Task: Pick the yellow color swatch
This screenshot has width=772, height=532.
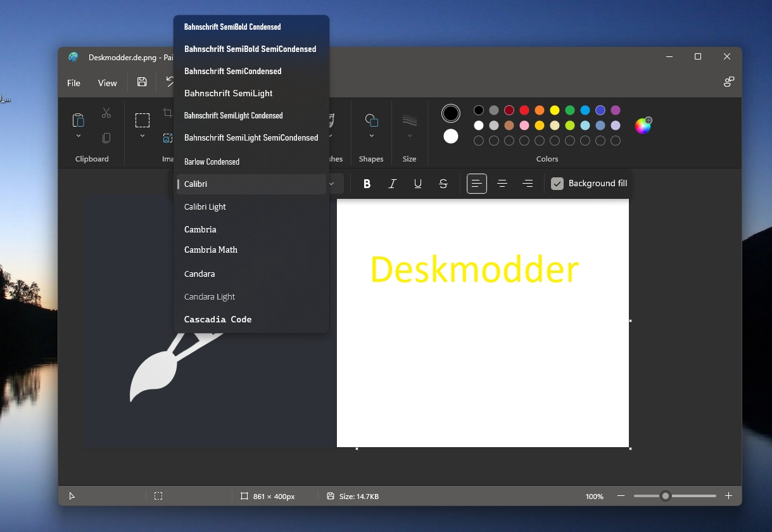Action: (x=555, y=110)
